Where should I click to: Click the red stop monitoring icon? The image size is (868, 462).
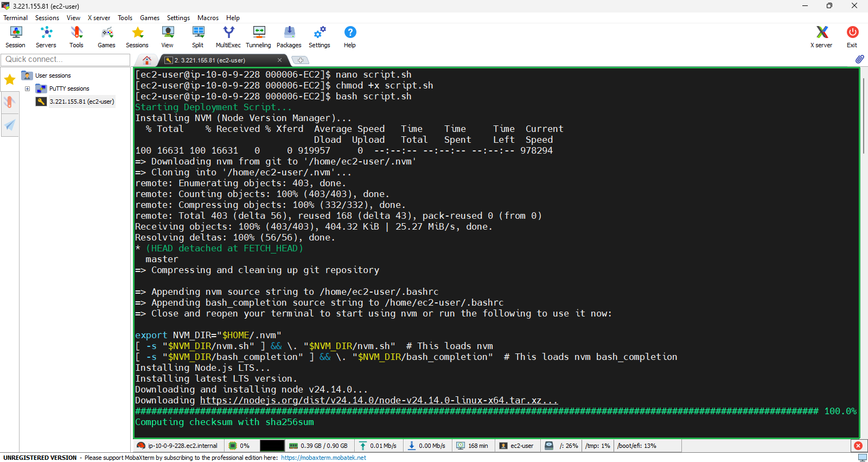[x=858, y=446]
